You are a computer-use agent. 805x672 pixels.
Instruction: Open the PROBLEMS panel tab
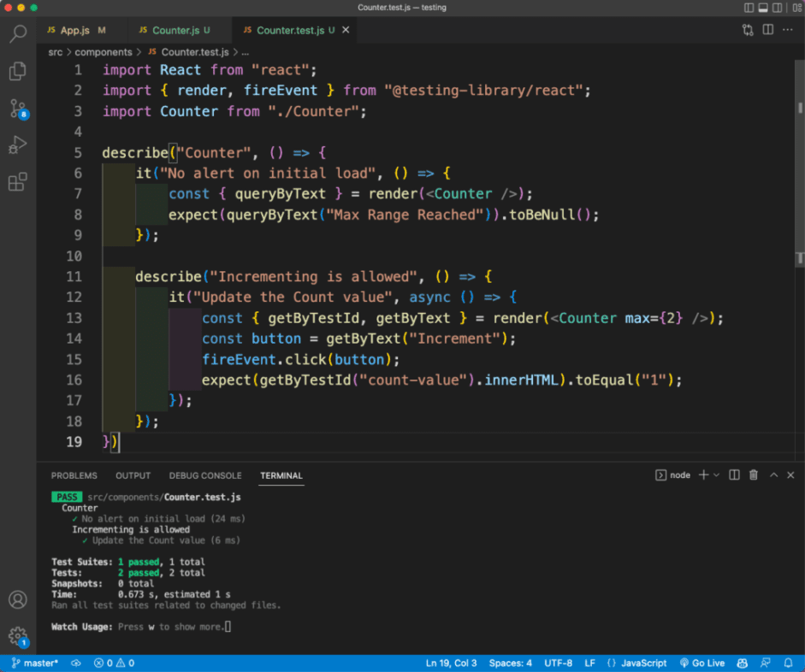[x=74, y=475]
